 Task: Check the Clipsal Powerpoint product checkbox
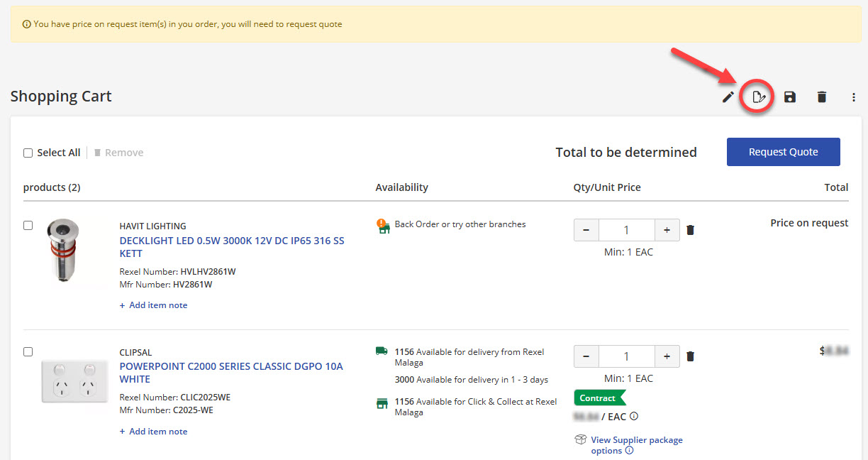(x=28, y=352)
